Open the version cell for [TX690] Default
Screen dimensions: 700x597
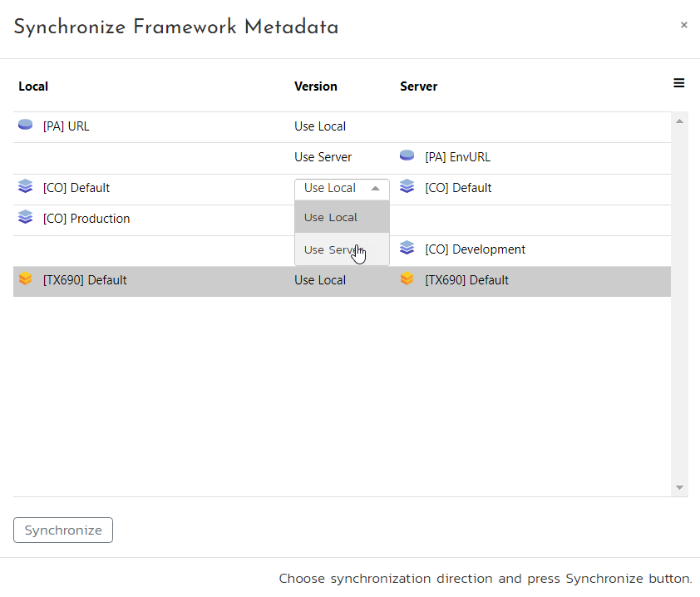point(320,280)
